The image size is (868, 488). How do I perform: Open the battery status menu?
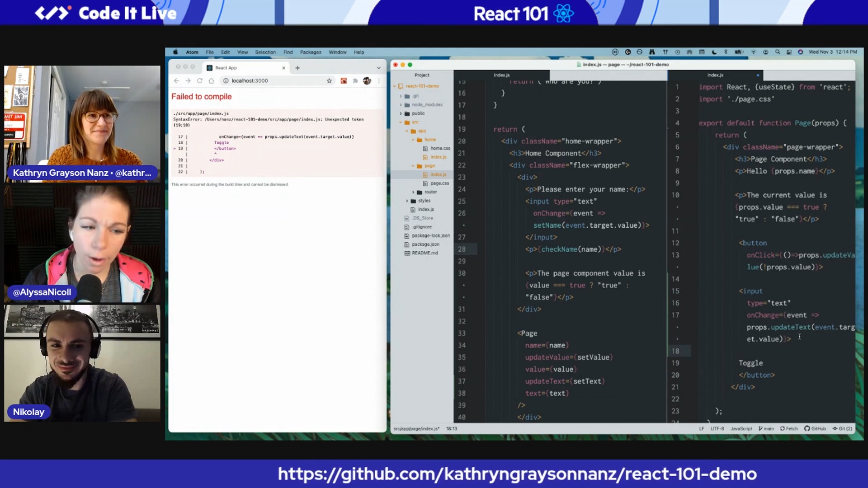[739, 52]
